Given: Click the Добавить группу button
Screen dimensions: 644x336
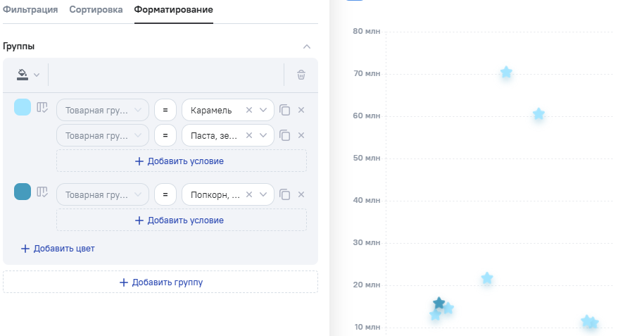Looking at the screenshot, I should [160, 282].
